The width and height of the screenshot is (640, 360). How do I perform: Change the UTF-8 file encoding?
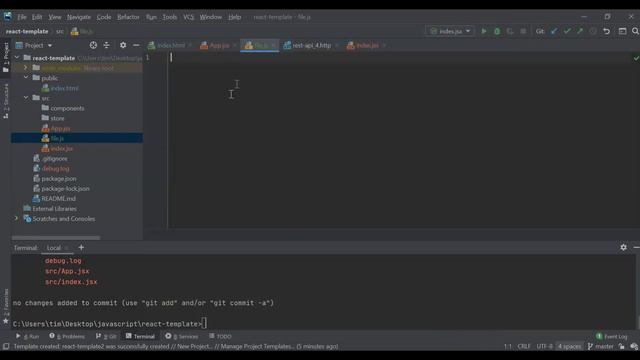pyautogui.click(x=544, y=347)
